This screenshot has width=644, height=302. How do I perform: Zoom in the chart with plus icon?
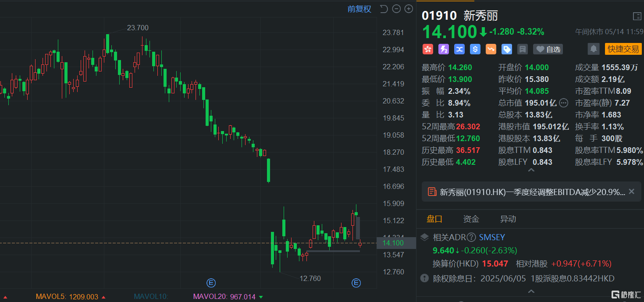(409, 9)
